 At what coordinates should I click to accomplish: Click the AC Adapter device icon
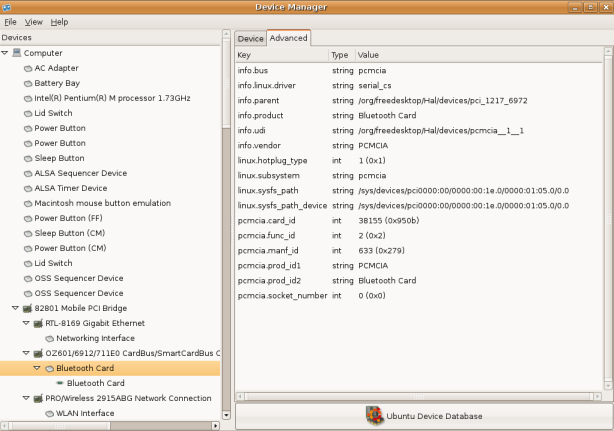point(28,68)
